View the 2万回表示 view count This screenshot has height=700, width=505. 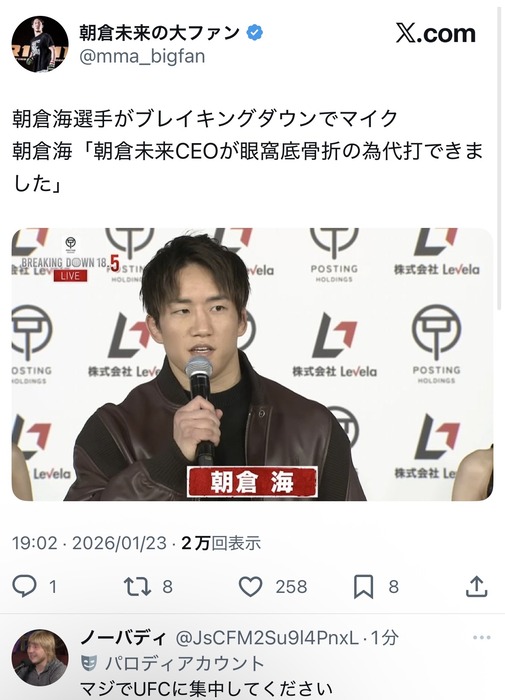tap(221, 543)
